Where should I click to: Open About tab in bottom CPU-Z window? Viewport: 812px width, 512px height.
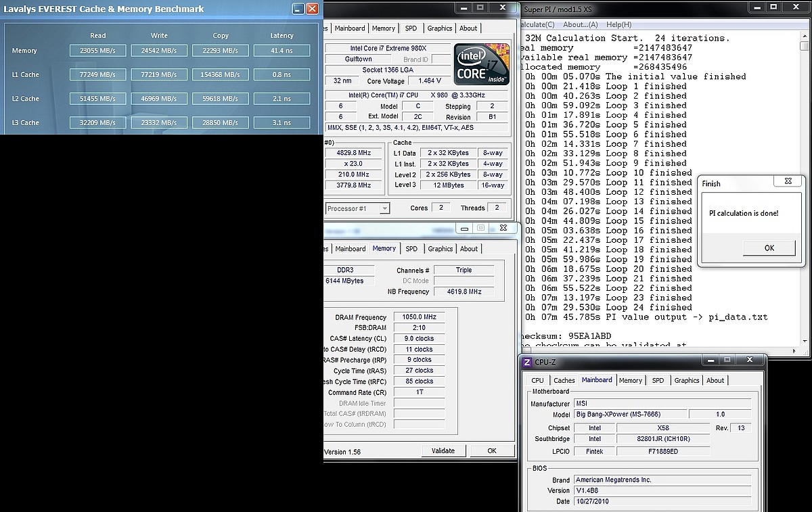[x=715, y=381]
